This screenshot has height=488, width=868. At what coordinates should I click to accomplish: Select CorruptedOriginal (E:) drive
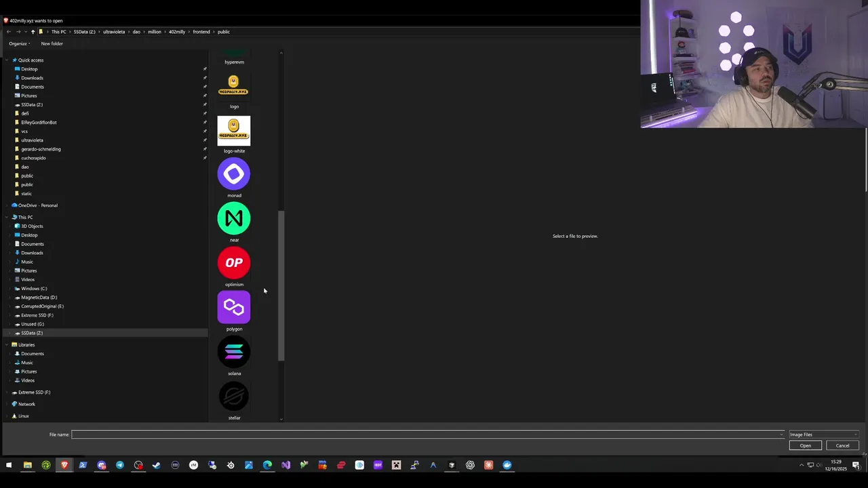42,306
